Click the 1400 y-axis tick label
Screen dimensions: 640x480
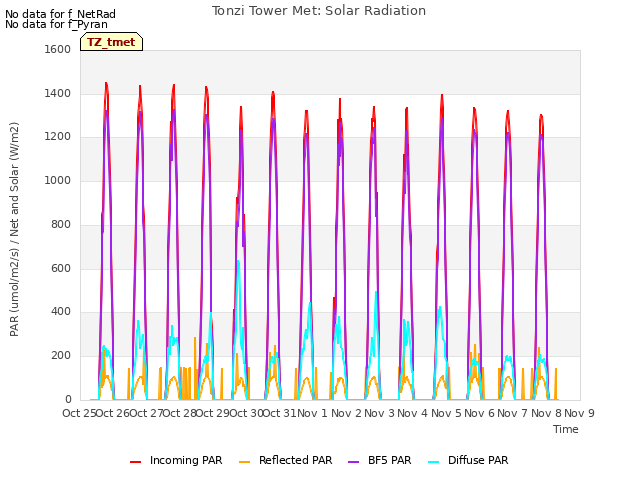tap(58, 93)
